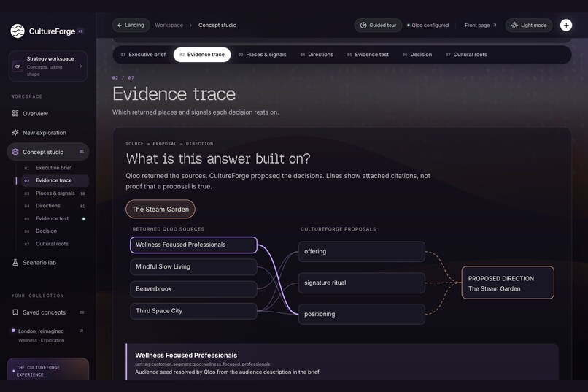
Task: Open Concept studio in the sidebar
Action: [x=48, y=152]
